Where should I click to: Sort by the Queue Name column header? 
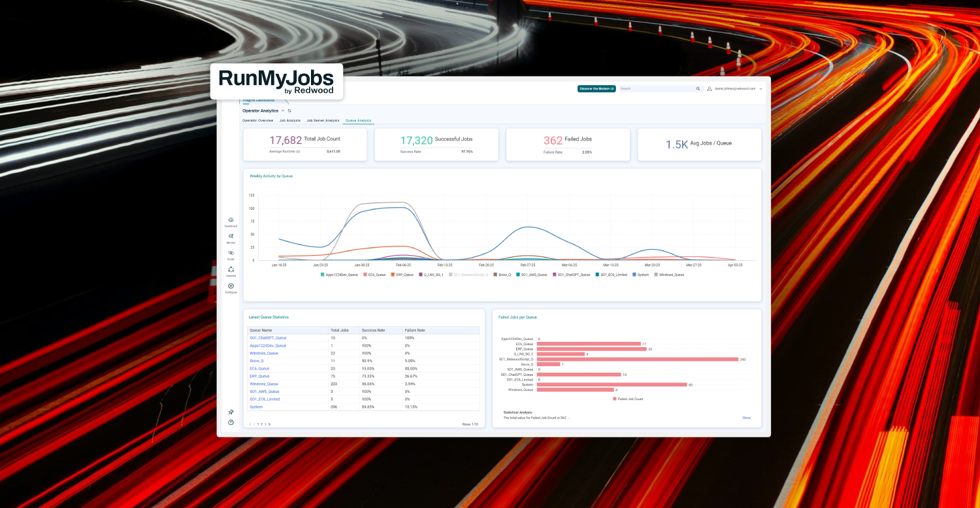click(x=287, y=330)
